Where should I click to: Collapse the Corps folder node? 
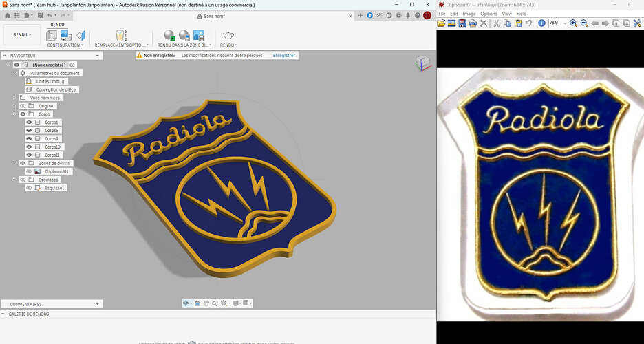[14, 114]
